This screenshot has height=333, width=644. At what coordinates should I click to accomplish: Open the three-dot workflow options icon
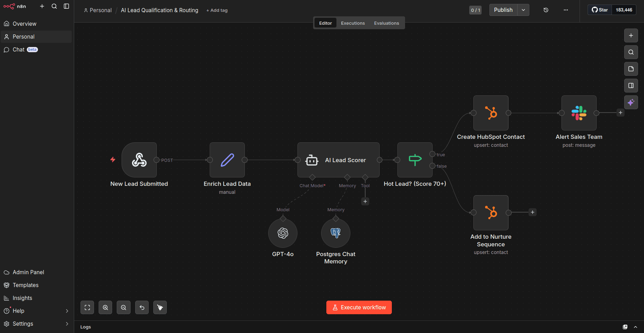(566, 10)
